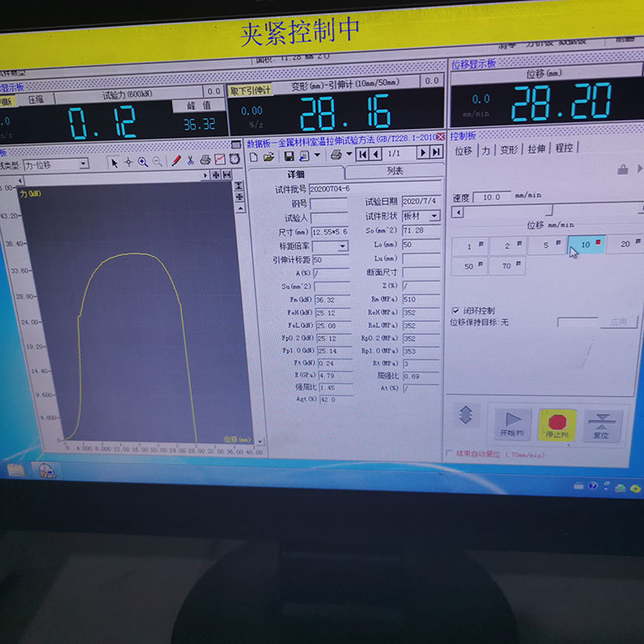Select the 20 mm/min speed preset
Image resolution: width=644 pixels, height=644 pixels.
pyautogui.click(x=628, y=245)
